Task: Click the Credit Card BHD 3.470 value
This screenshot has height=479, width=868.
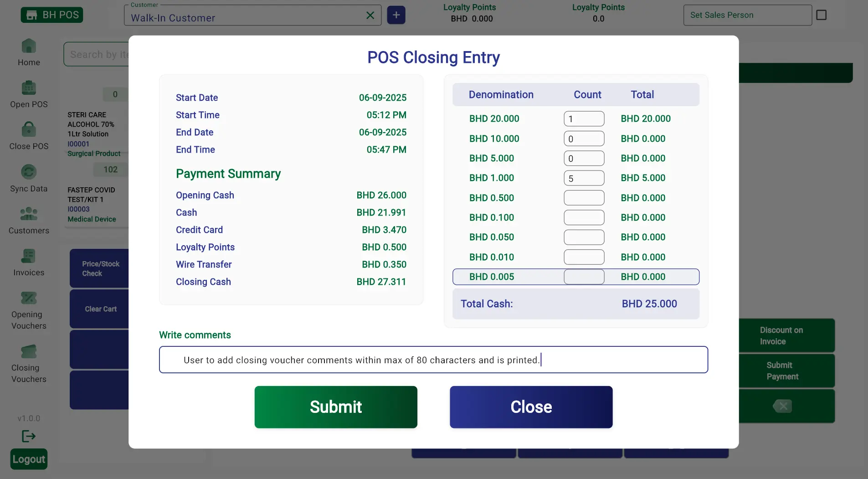Action: pyautogui.click(x=384, y=230)
